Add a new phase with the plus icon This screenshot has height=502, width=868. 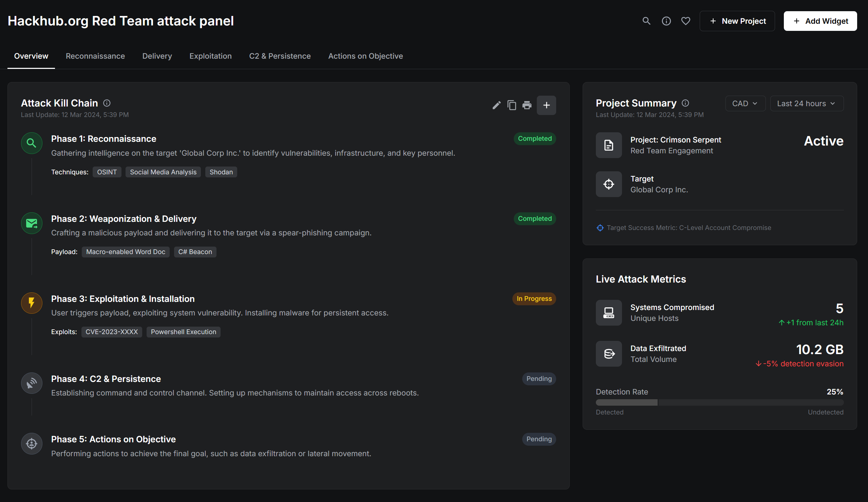(546, 105)
